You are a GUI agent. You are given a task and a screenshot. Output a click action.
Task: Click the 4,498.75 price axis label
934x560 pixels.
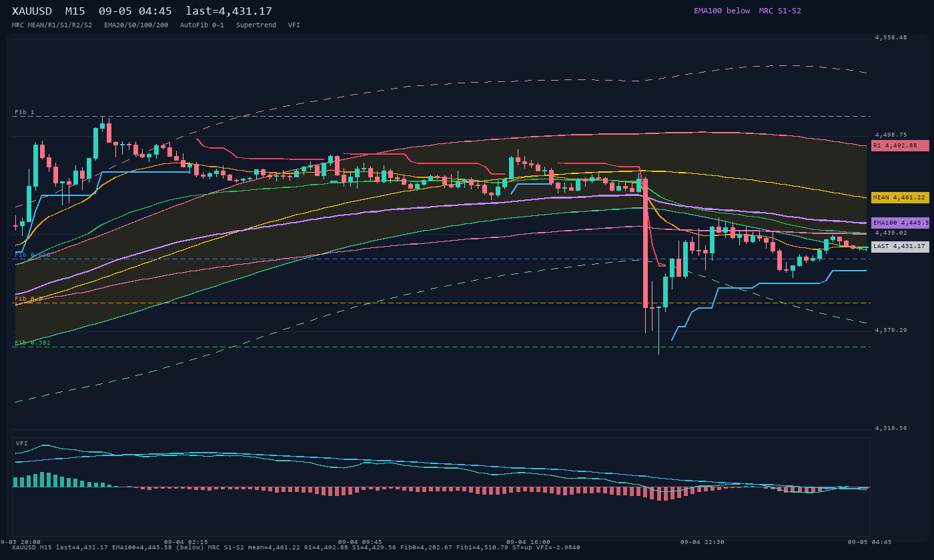[891, 135]
